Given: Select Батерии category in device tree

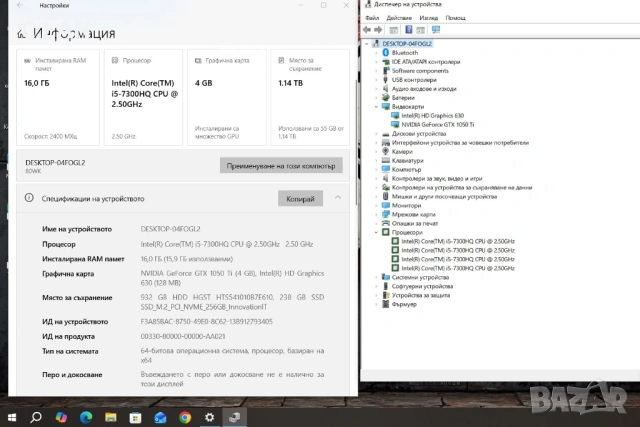Looking at the screenshot, I should (403, 98).
